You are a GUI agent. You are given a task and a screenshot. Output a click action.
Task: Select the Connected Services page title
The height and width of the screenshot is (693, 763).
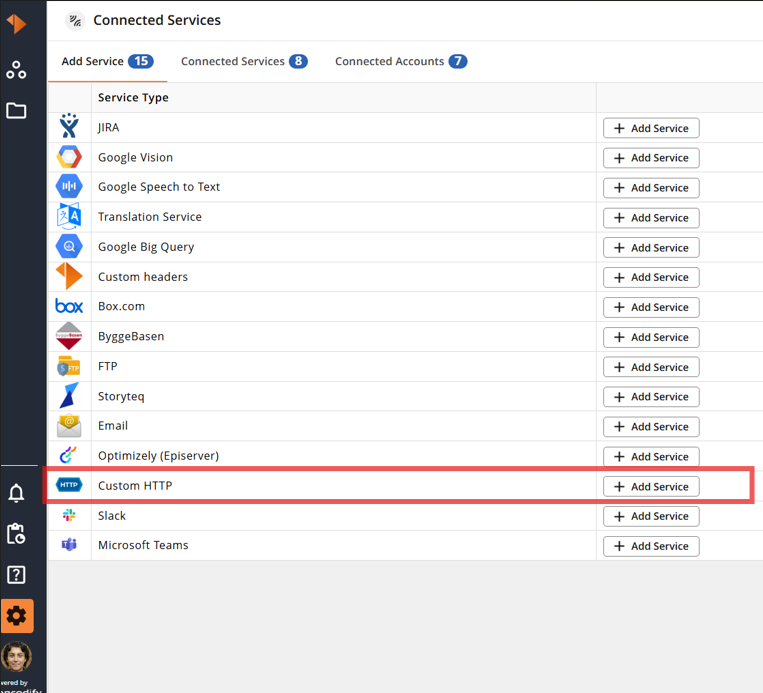[157, 20]
